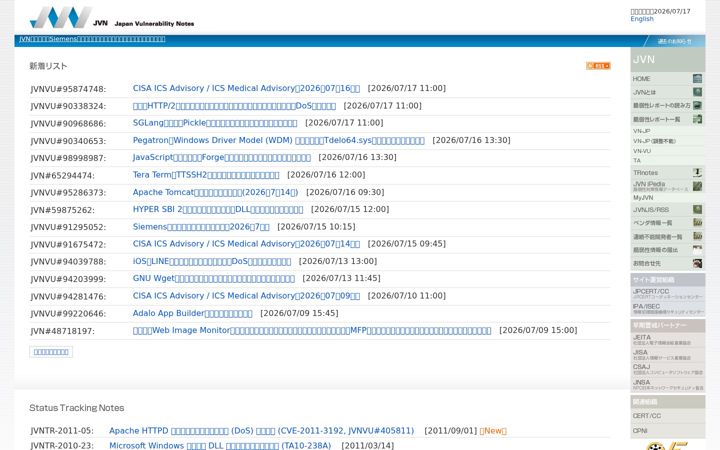Open the orange RSS feed badge

tap(598, 66)
